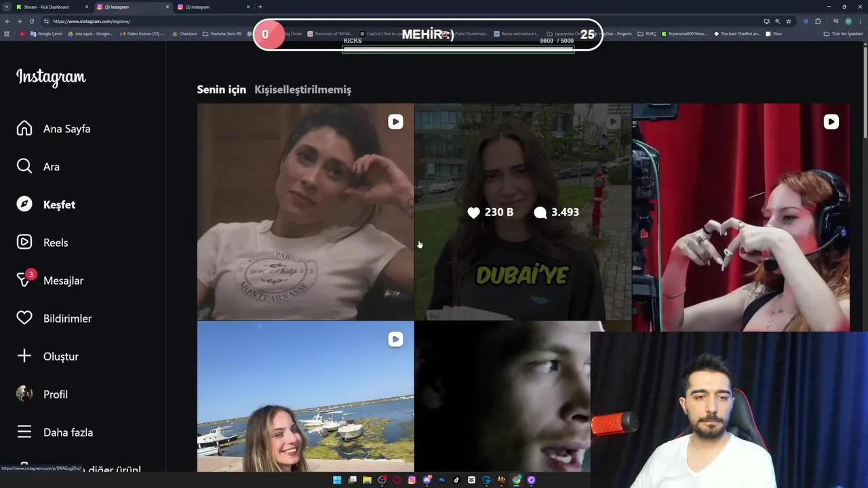Click reel icon on Montparnasse t-shirt post
This screenshot has height=488, width=868.
point(395,122)
